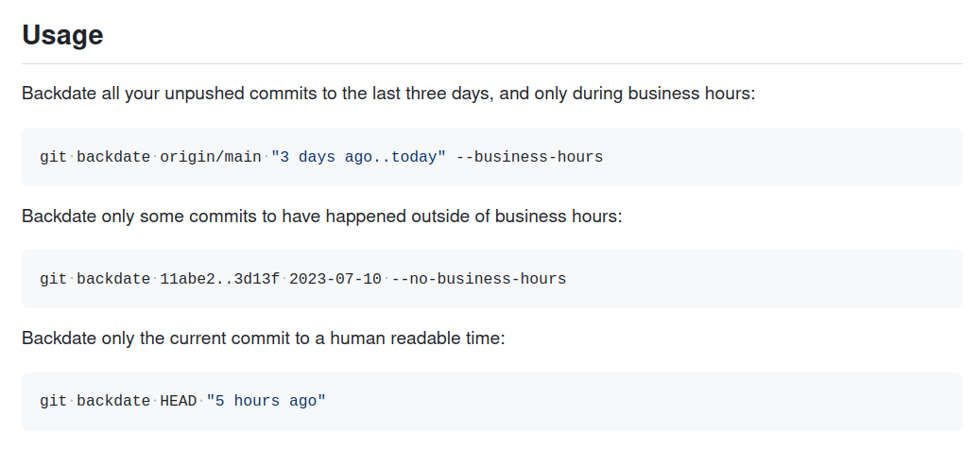980x451 pixels.
Task: Click the sentence about outside business hours
Action: [x=321, y=217]
